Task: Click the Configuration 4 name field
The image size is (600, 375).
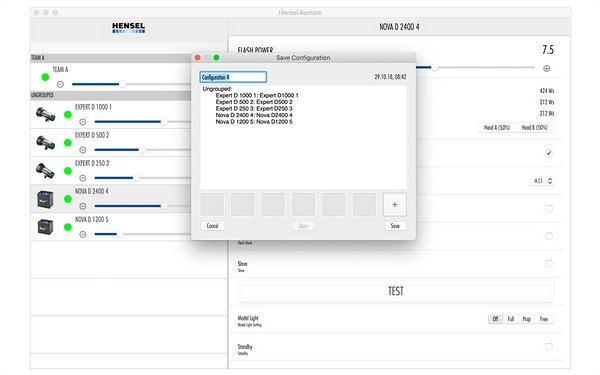Action: click(x=233, y=77)
